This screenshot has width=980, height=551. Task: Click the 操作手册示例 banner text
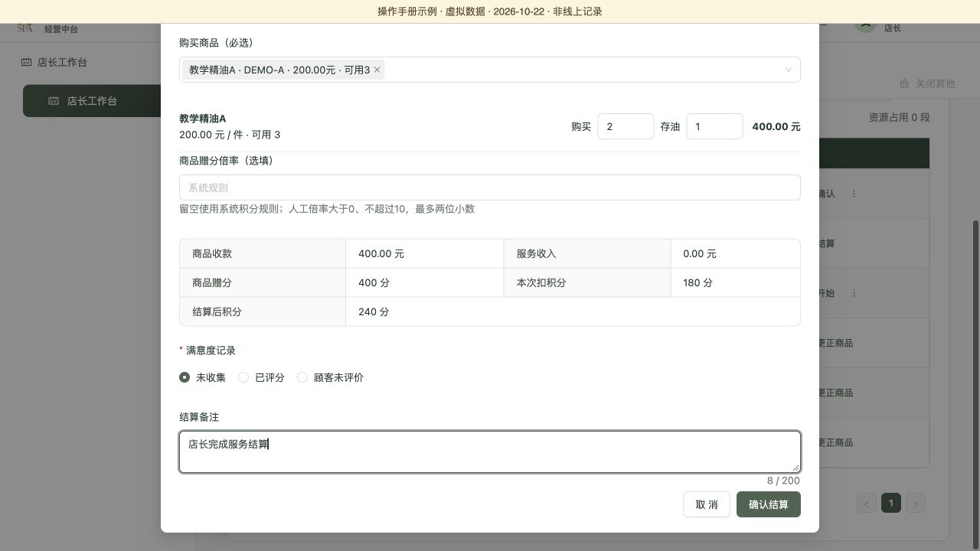[x=490, y=11]
